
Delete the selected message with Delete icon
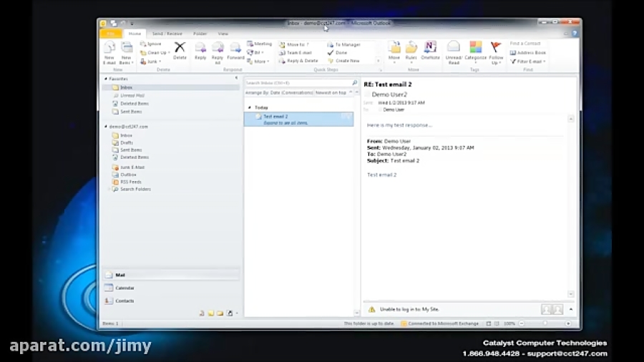point(180,49)
